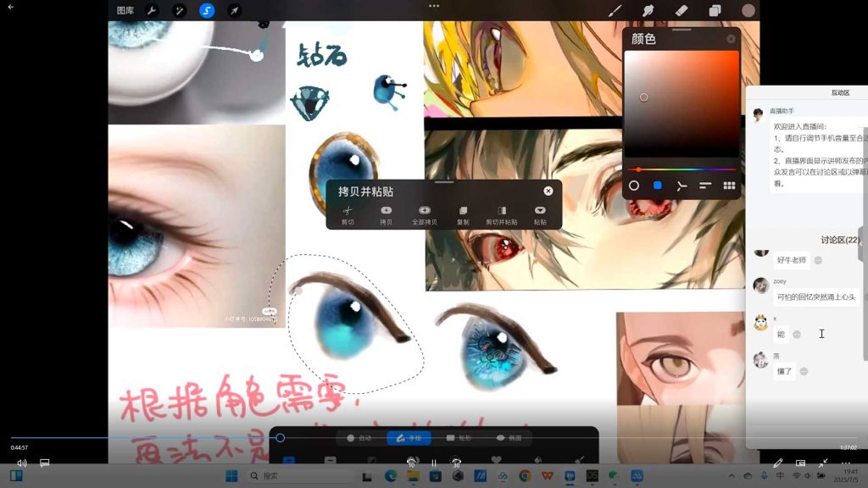Click Cut & Paste (剪切并粘贴) option
868x488 pixels.
tap(502, 215)
